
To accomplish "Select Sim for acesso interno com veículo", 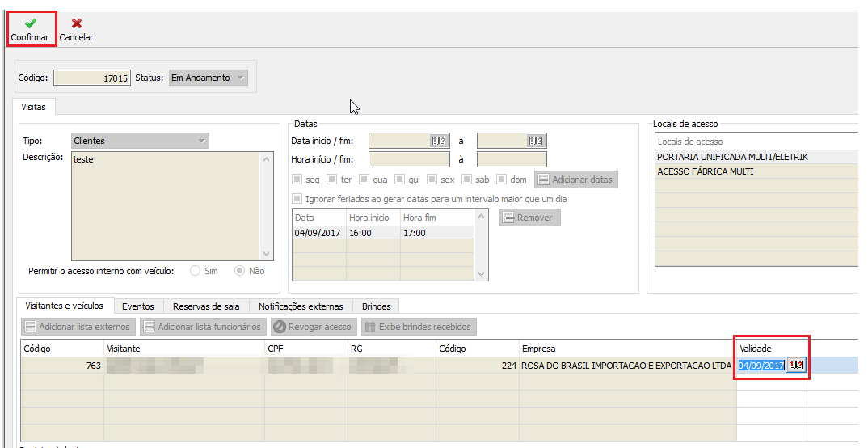I will pos(196,271).
